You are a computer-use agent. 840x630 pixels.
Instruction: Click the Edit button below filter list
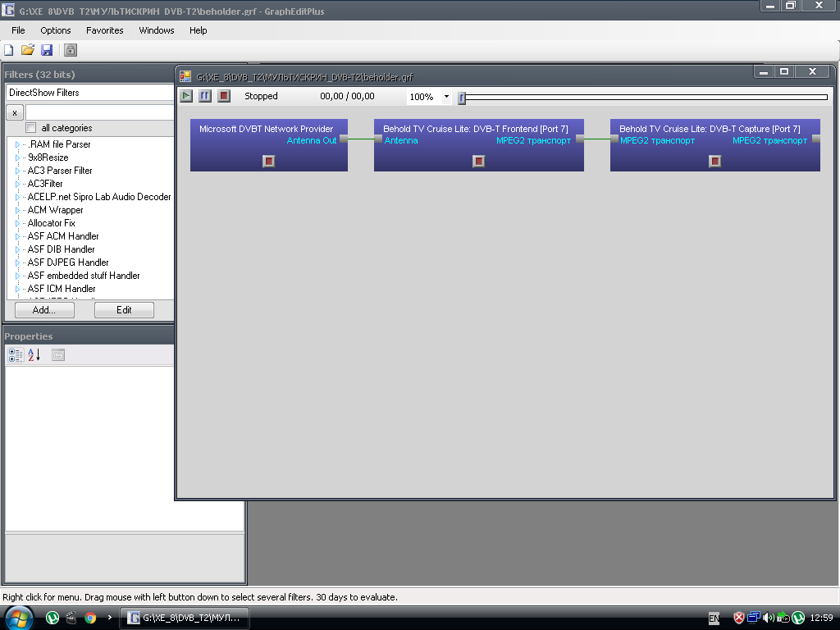pos(124,310)
